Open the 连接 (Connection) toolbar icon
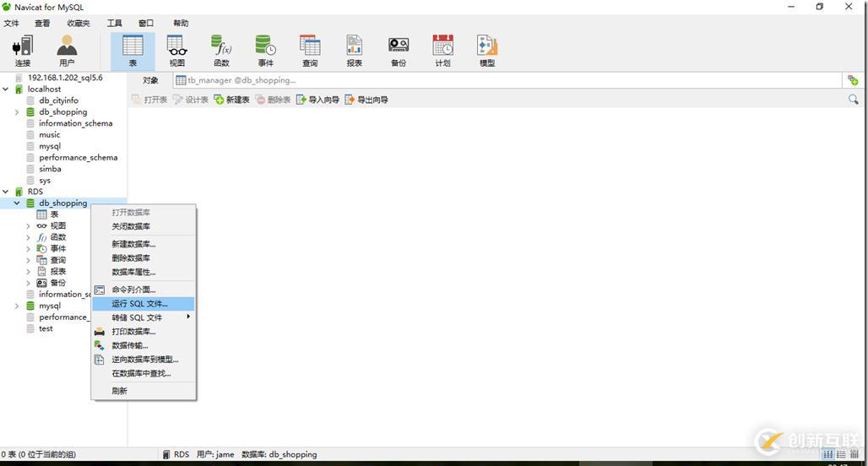The height and width of the screenshot is (466, 868). 23,51
